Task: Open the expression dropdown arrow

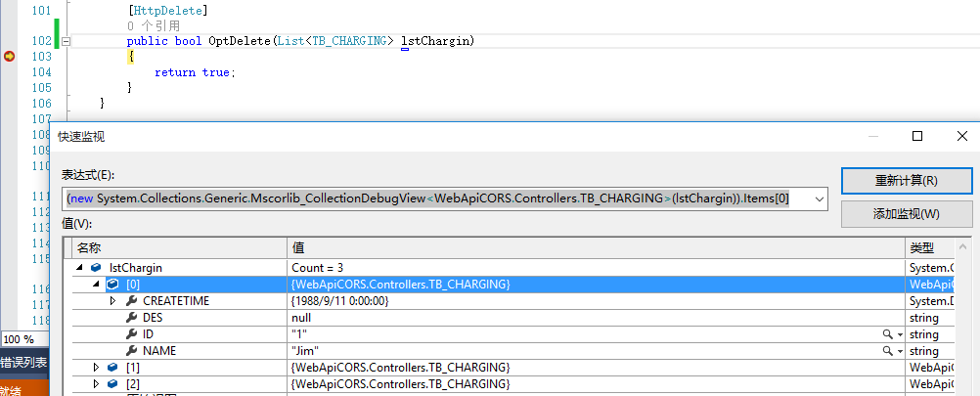Action: 820,199
